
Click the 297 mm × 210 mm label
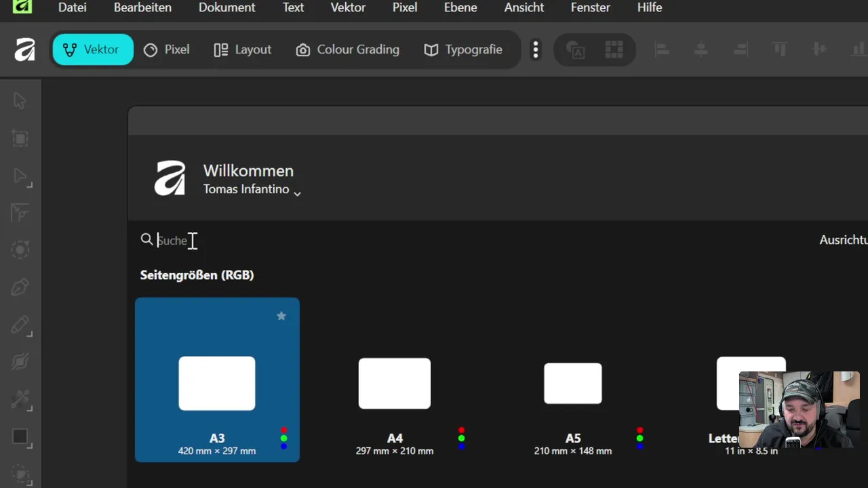click(395, 451)
